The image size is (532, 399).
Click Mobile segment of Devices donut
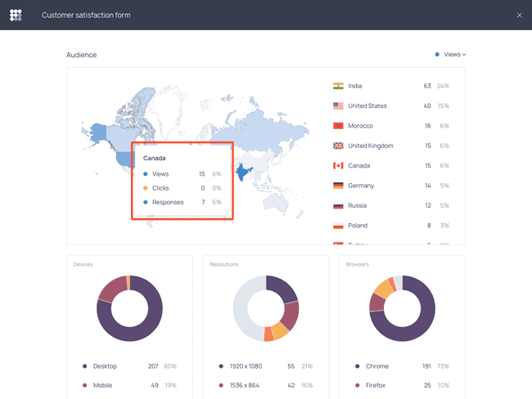113,288
